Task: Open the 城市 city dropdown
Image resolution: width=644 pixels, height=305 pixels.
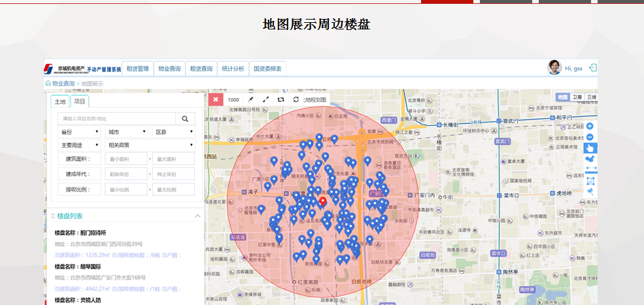Action: tap(126, 132)
